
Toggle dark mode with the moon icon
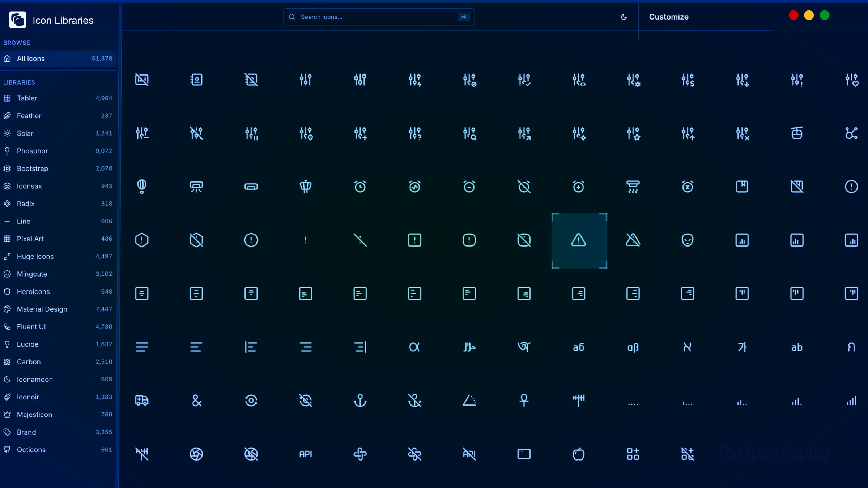click(624, 17)
